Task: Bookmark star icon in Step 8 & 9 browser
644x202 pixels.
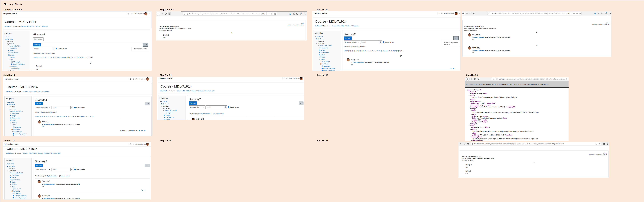Action: 275,14
